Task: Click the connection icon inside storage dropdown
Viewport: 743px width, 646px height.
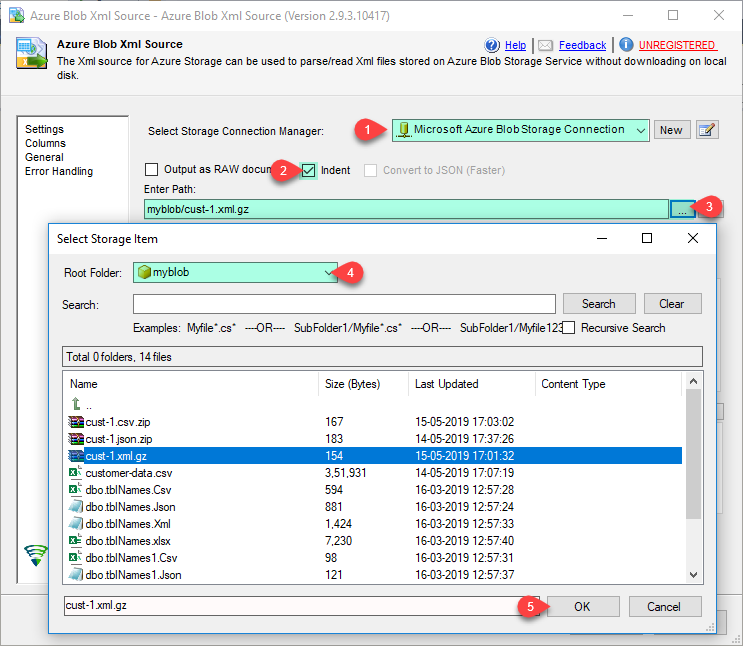Action: coord(403,130)
